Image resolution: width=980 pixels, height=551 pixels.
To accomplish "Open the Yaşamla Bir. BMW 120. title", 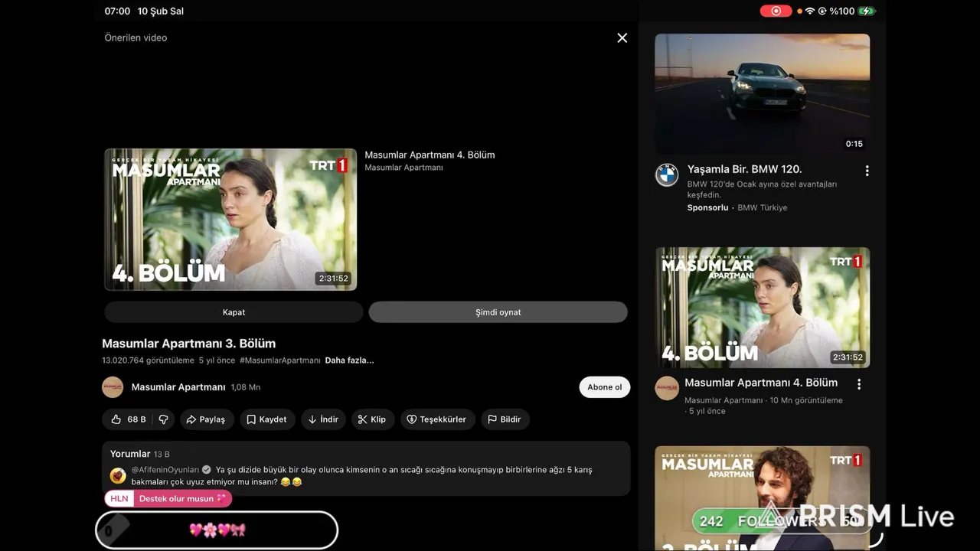I will pyautogui.click(x=744, y=169).
